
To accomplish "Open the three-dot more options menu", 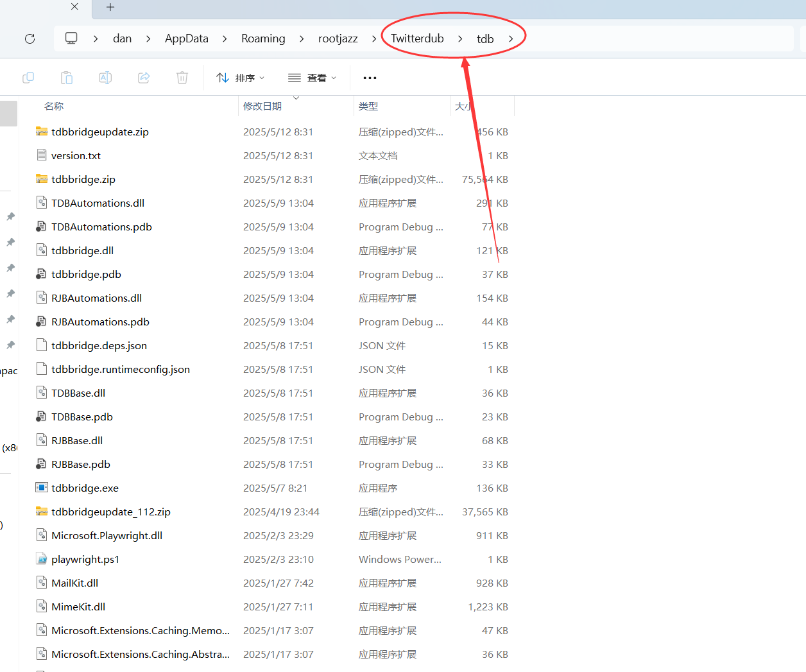I will [x=370, y=78].
